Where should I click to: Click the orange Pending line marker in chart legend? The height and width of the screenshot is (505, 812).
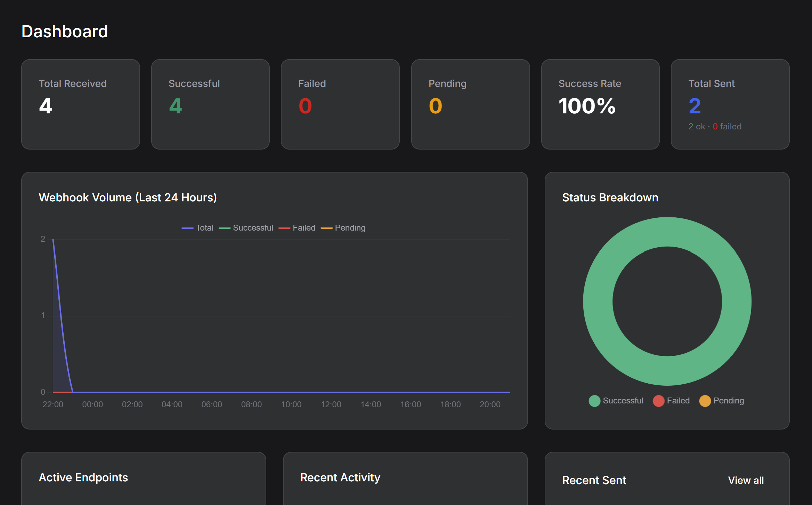[327, 227]
